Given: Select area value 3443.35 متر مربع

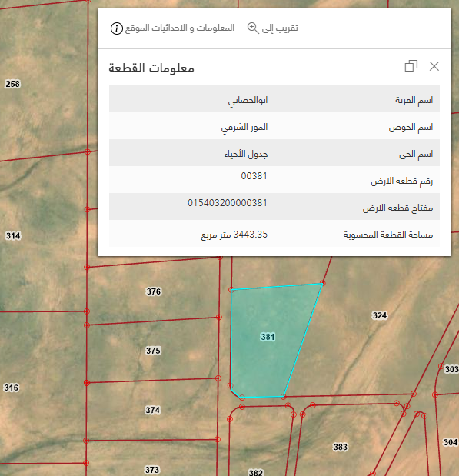Looking at the screenshot, I should click(x=234, y=235).
